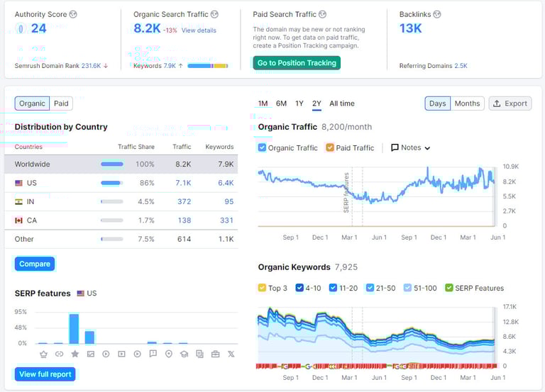545x392 pixels.
Task: Set time range to 6M
Action: click(x=281, y=103)
